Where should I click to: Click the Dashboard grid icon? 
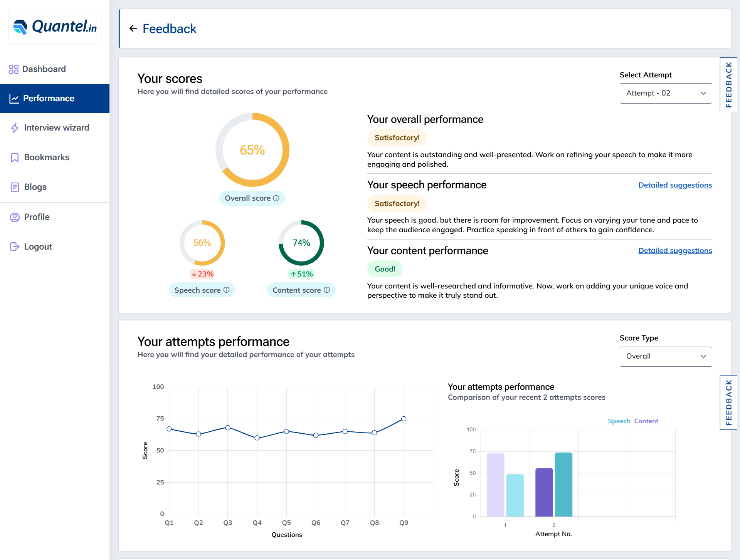click(x=14, y=69)
